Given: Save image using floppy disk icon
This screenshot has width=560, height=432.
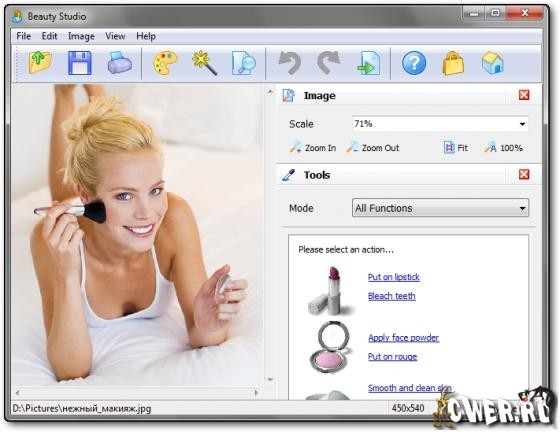Looking at the screenshot, I should [80, 63].
